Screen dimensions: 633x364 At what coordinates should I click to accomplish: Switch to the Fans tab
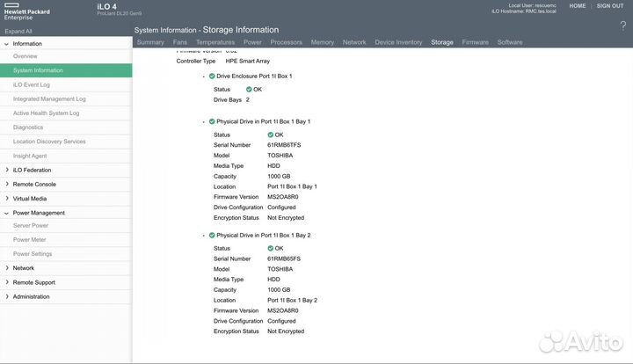[179, 42]
